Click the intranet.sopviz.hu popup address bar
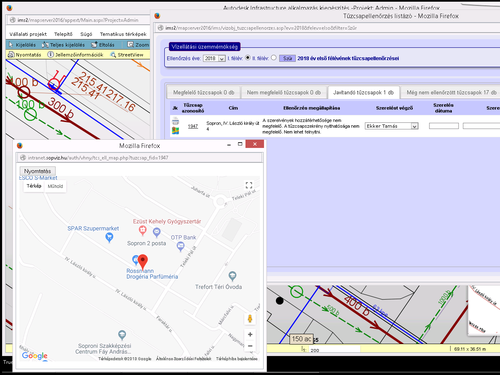Screen dimensions: 500x375 [x=140, y=158]
